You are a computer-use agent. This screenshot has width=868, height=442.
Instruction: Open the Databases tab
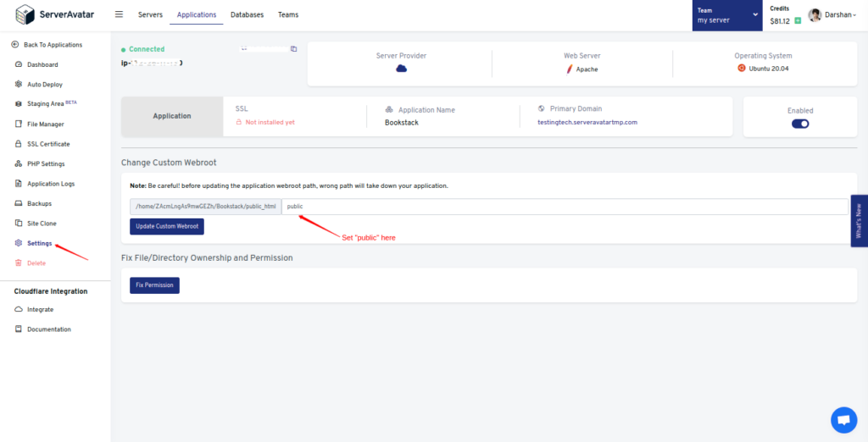point(247,15)
